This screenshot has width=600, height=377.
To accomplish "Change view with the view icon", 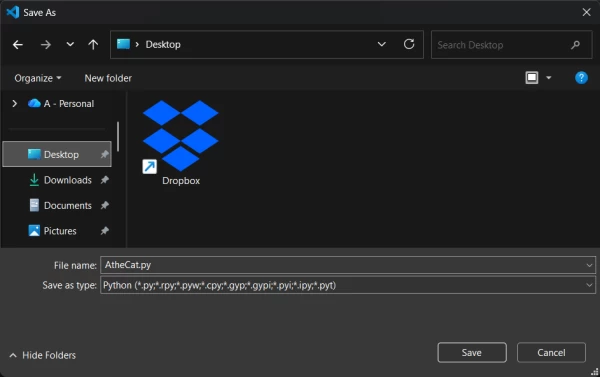I will pos(532,78).
